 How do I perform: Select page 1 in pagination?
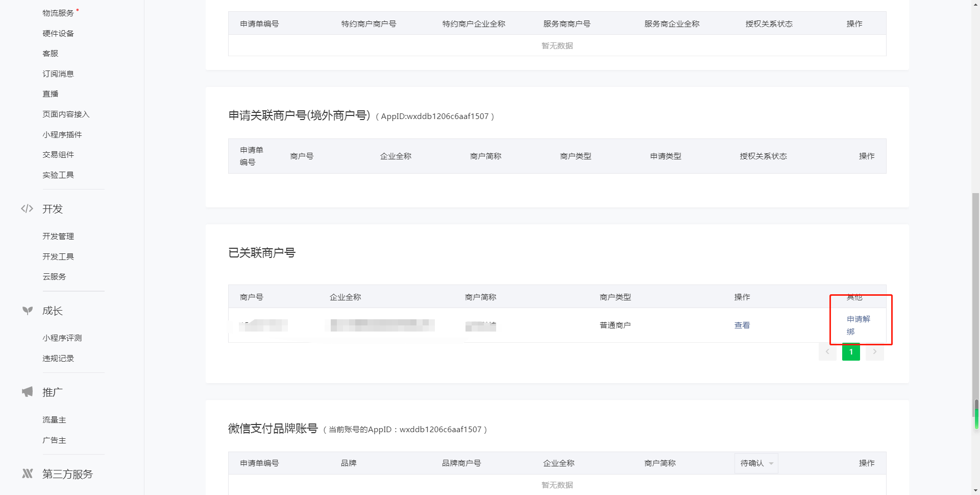click(x=851, y=352)
